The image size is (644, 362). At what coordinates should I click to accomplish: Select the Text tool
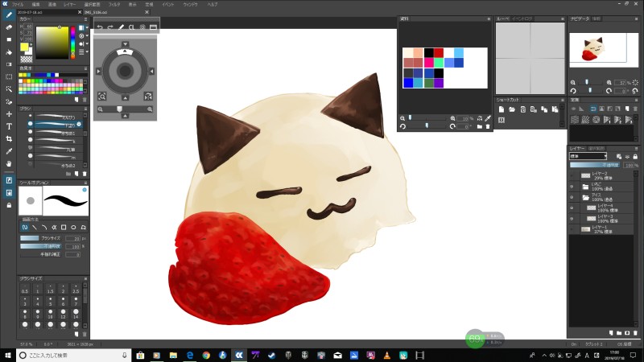[8, 126]
